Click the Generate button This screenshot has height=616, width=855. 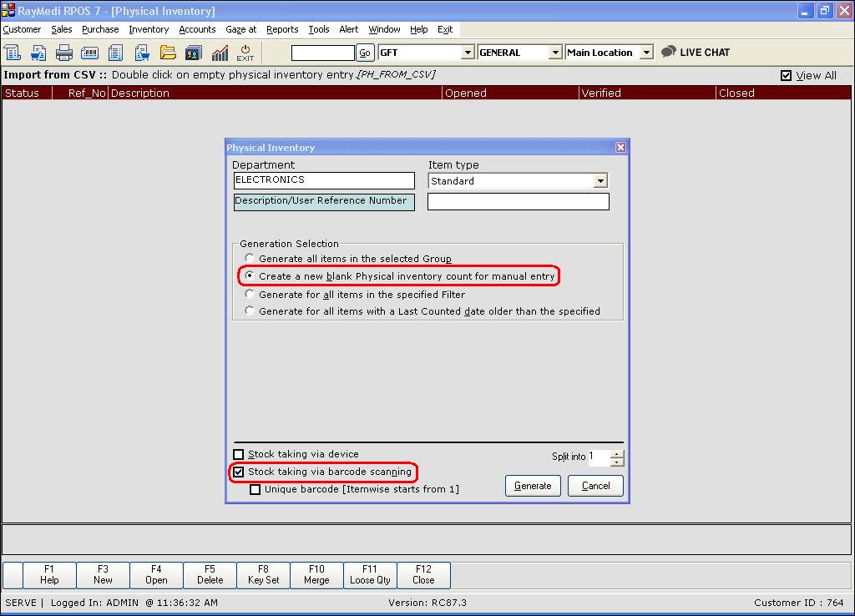coord(533,486)
